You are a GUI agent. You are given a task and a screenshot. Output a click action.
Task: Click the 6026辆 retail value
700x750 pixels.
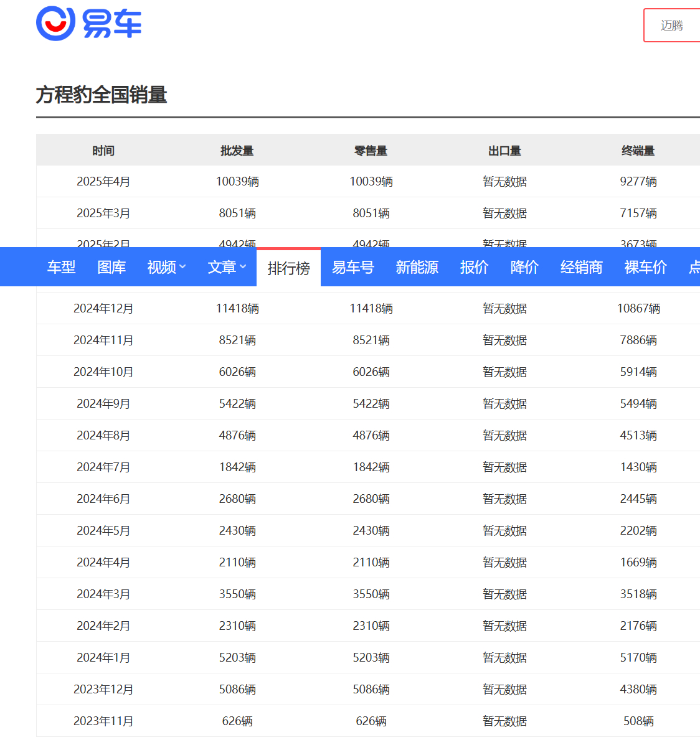point(371,372)
